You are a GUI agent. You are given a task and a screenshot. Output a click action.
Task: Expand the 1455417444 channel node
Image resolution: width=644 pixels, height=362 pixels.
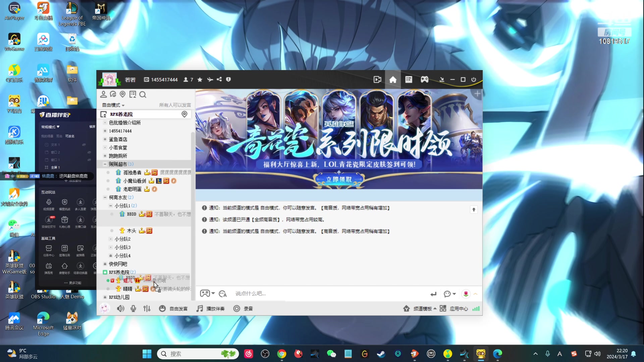coord(105,131)
